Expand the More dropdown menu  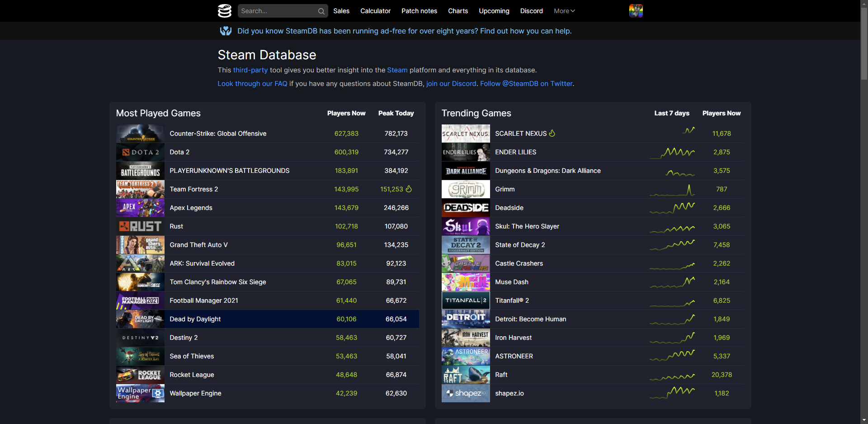[564, 11]
